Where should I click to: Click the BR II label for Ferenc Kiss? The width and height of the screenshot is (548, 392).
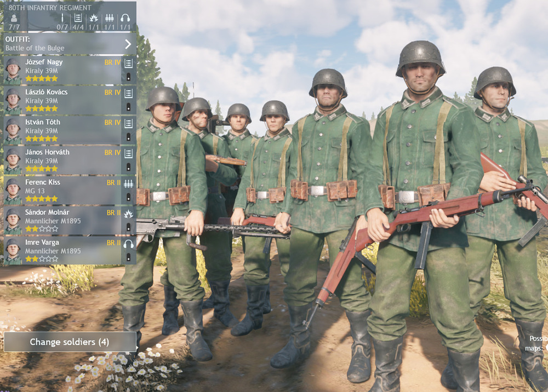pyautogui.click(x=113, y=182)
